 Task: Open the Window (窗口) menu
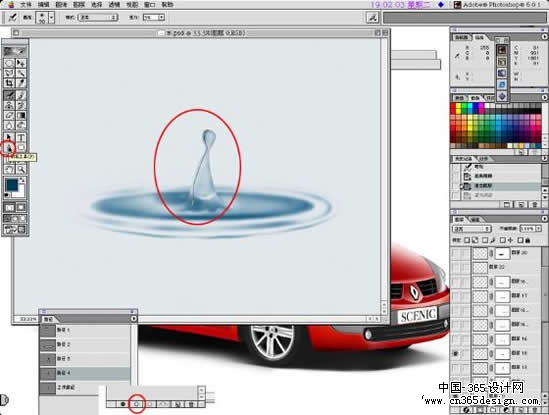pos(150,5)
